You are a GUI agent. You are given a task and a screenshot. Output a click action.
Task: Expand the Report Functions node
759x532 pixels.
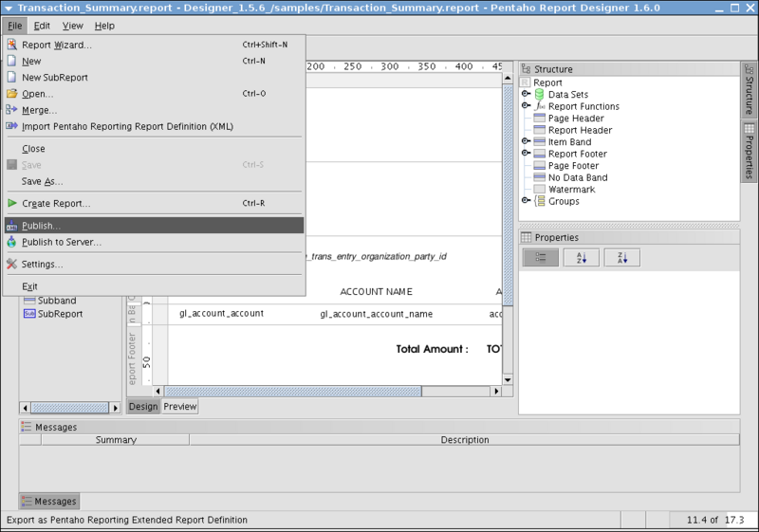click(526, 105)
